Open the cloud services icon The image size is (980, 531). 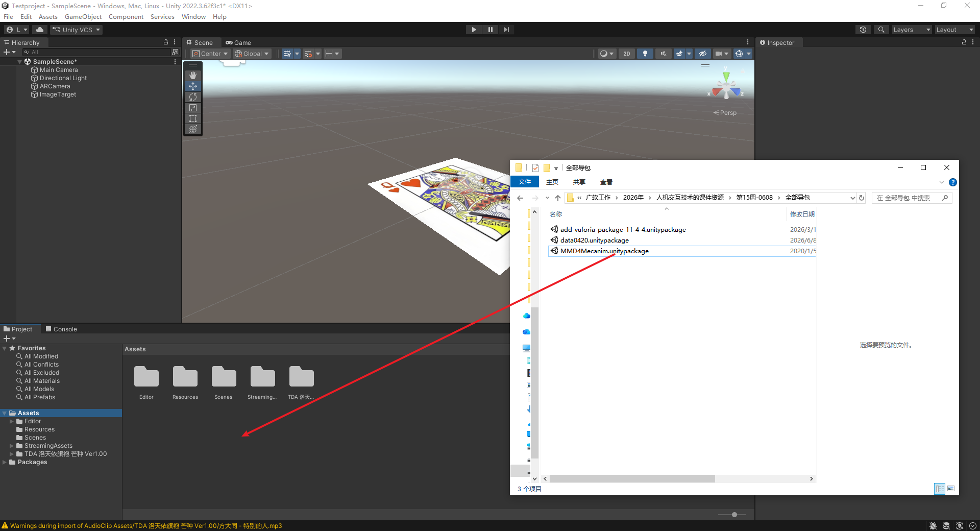pyautogui.click(x=40, y=30)
